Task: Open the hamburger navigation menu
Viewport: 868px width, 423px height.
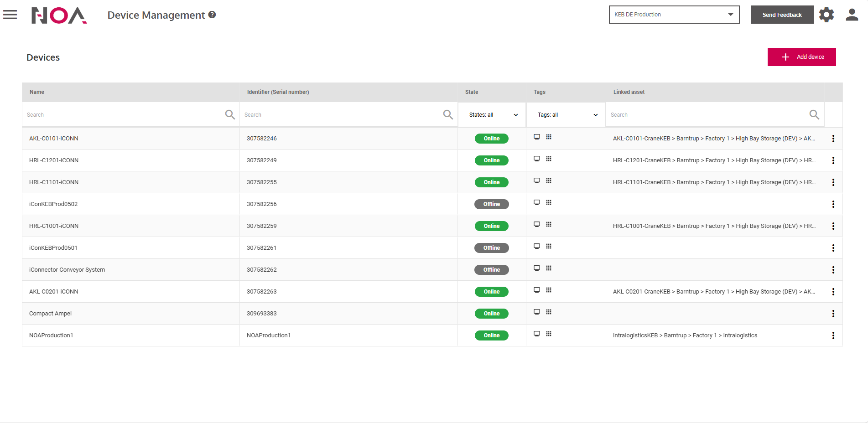Action: (x=10, y=15)
